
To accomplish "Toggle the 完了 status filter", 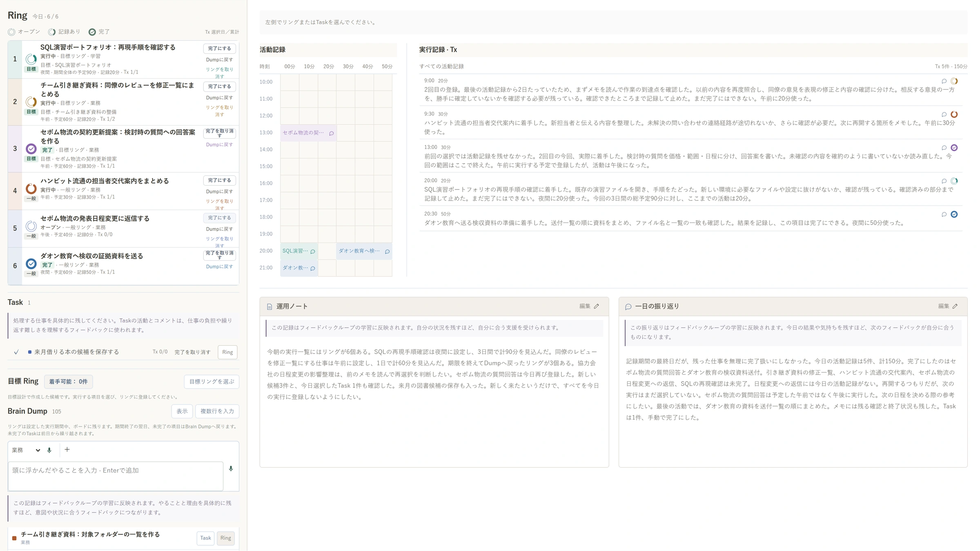I will (x=100, y=32).
